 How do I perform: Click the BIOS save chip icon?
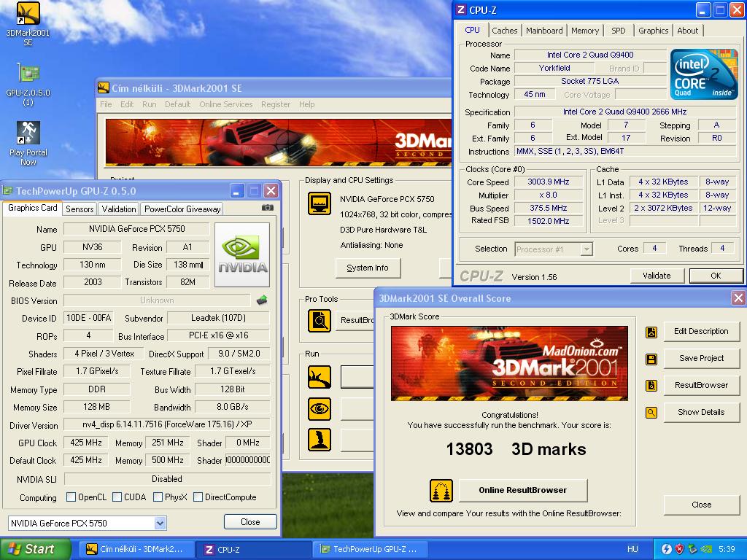click(262, 300)
